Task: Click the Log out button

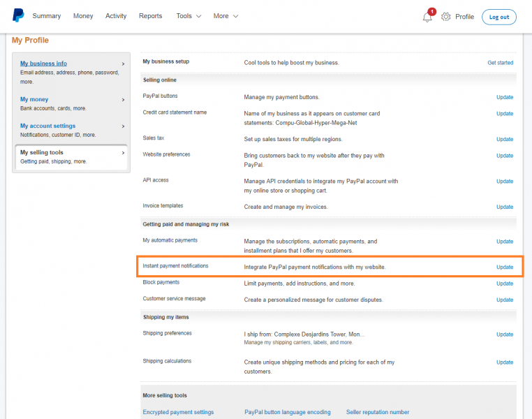Action: point(498,17)
